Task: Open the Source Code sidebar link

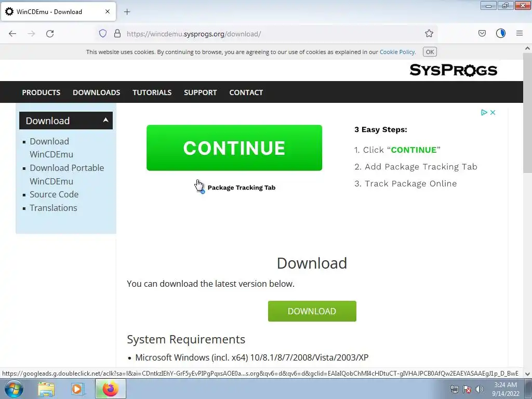Action: (54, 194)
